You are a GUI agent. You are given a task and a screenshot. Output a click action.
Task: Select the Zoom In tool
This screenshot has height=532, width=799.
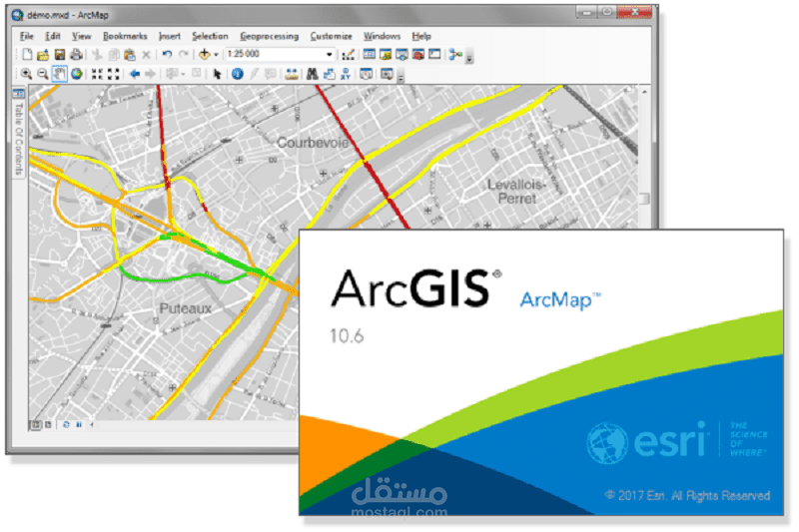click(27, 74)
